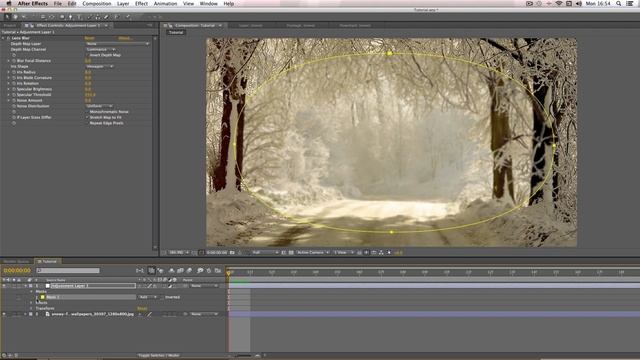Viewport: 640px width, 360px height.
Task: Select the rectangle Mask shape tool
Action: click(x=62, y=17)
